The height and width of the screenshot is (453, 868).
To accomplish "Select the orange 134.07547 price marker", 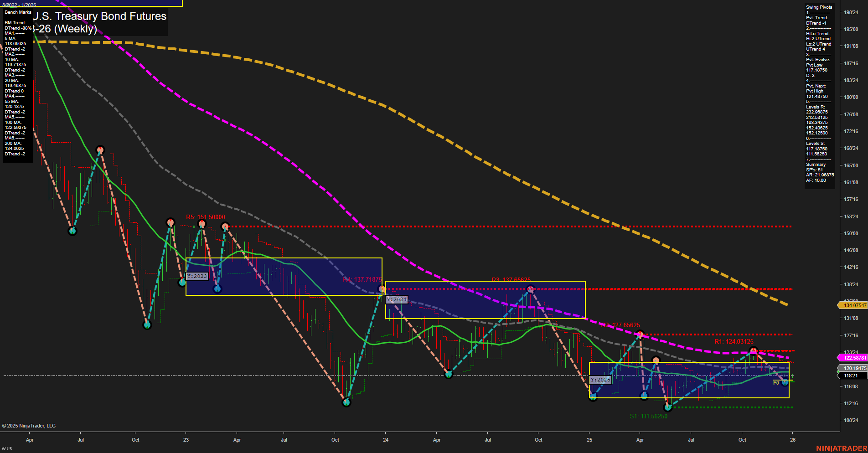I will pyautogui.click(x=854, y=305).
